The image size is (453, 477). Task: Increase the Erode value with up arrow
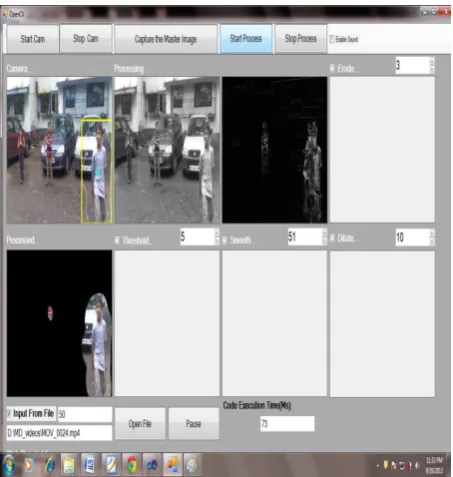pos(432,61)
